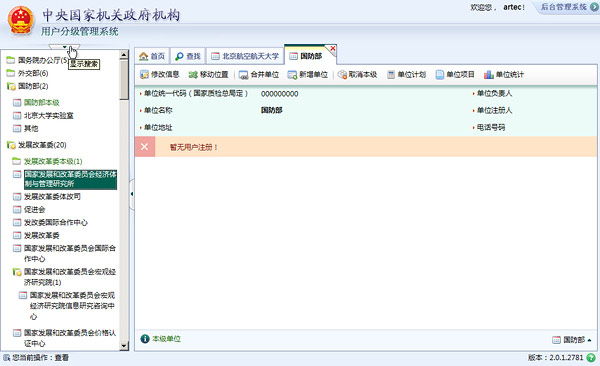Viewport: 600px width, 366px height.
Task: Click the tree panel scrollbar down arrow
Action: (124, 346)
